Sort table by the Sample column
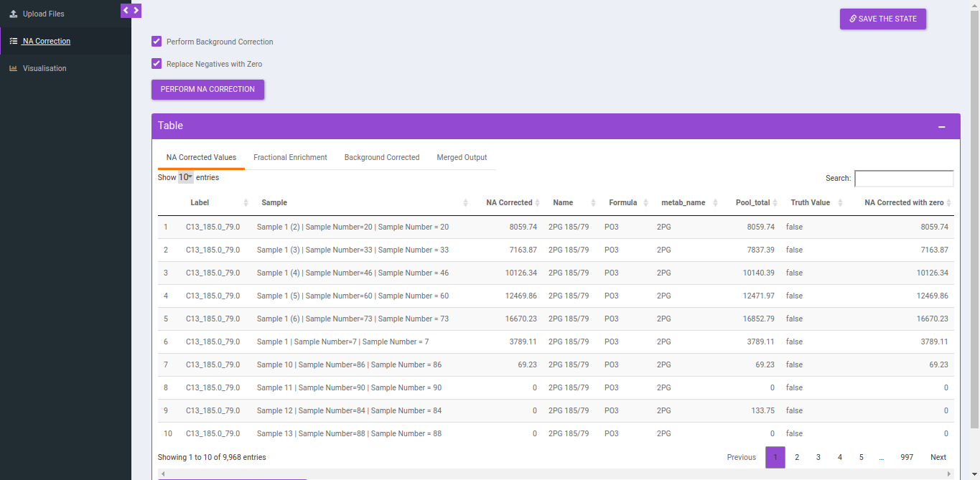This screenshot has width=980, height=480. coord(362,203)
